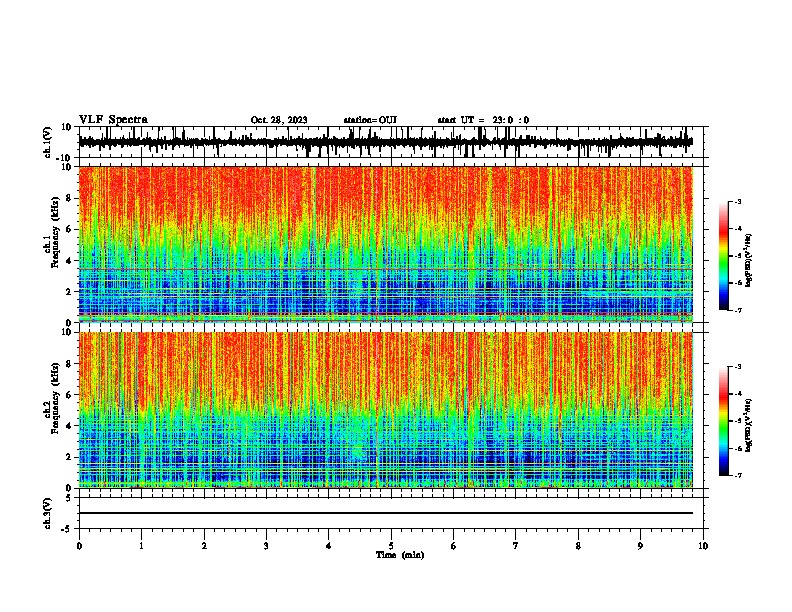
Task: Click the "-7" value on ch.2 color bar
Action: (737, 476)
